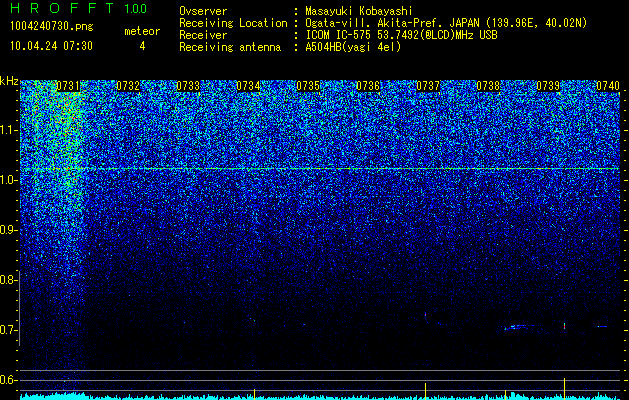Image resolution: width=629 pixels, height=400 pixels.
Task: Click the 0737 time marker
Action: (x=428, y=86)
